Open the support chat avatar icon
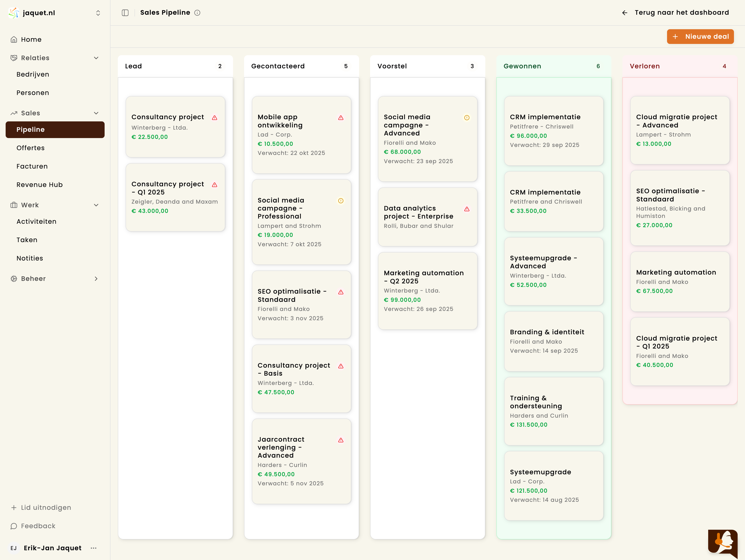 click(722, 542)
